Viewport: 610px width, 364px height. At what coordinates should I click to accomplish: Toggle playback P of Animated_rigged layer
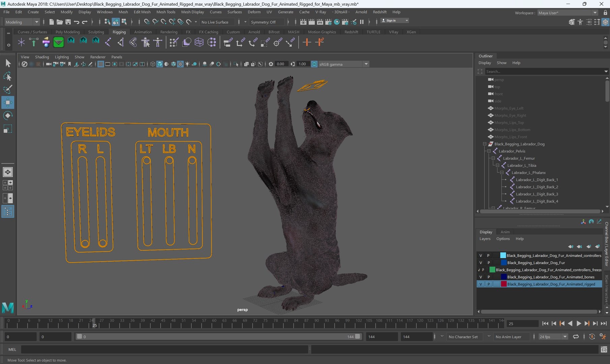(x=488, y=284)
